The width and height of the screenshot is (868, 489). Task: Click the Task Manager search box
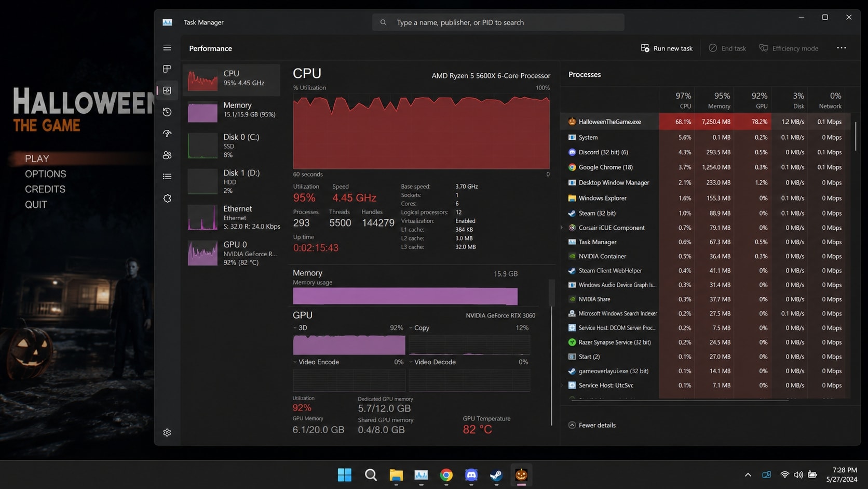[498, 22]
